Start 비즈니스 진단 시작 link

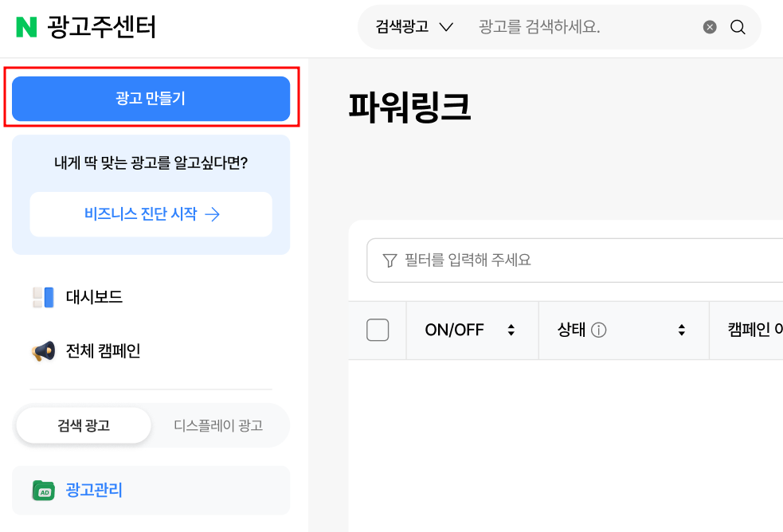click(151, 214)
